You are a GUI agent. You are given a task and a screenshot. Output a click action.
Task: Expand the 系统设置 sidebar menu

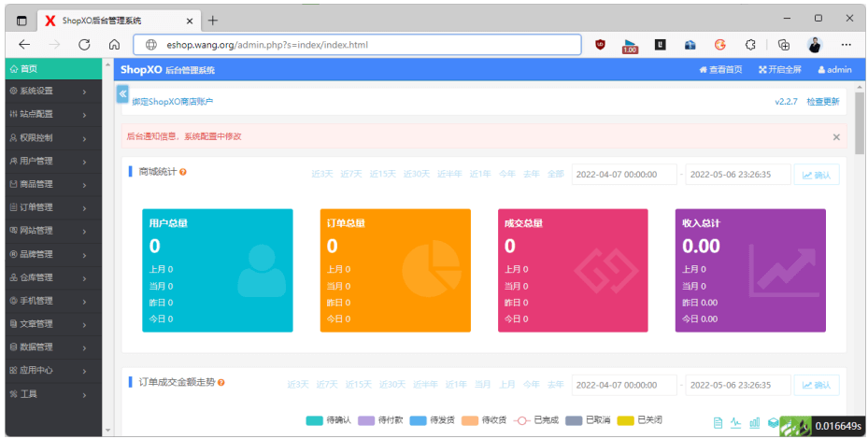[53, 92]
